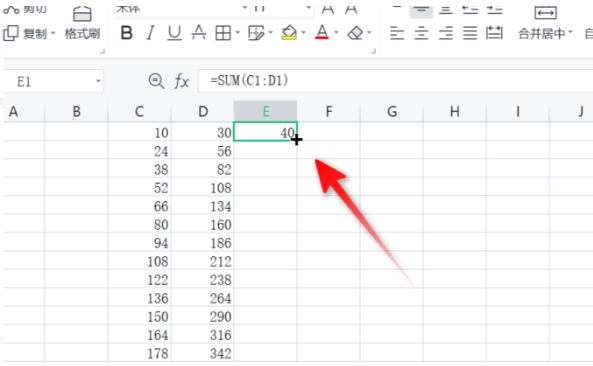This screenshot has width=593, height=366.
Task: Toggle Underline formatting
Action: click(174, 33)
